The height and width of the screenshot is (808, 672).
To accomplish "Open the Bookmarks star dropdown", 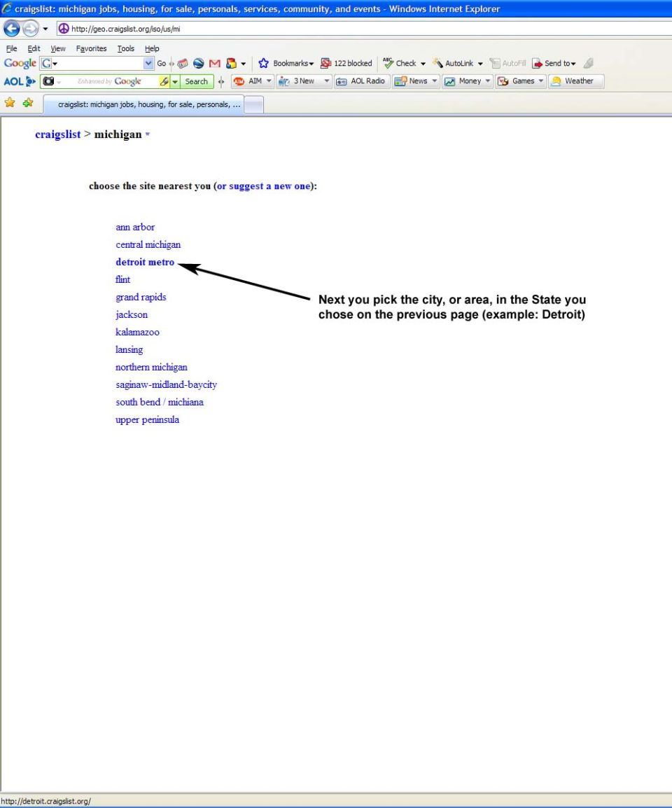I will pos(286,64).
